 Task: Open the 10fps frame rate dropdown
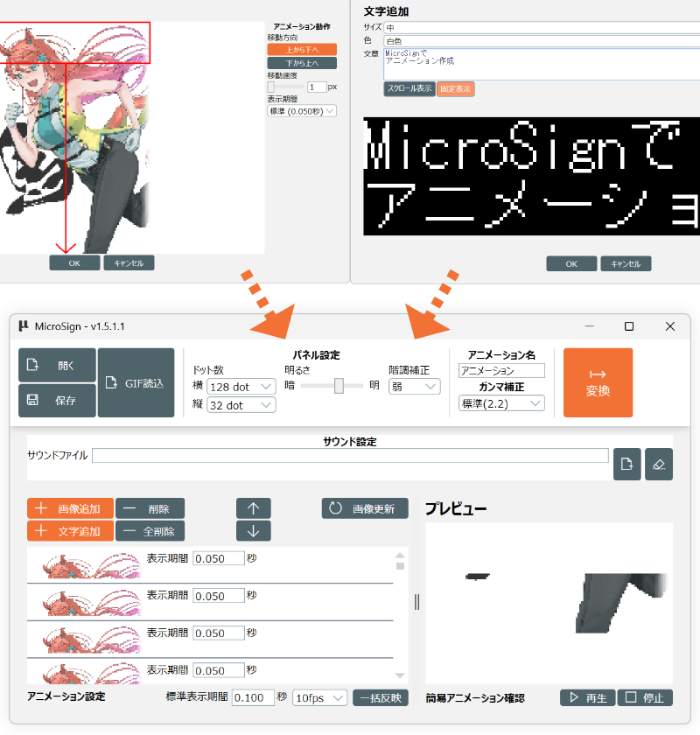click(319, 698)
